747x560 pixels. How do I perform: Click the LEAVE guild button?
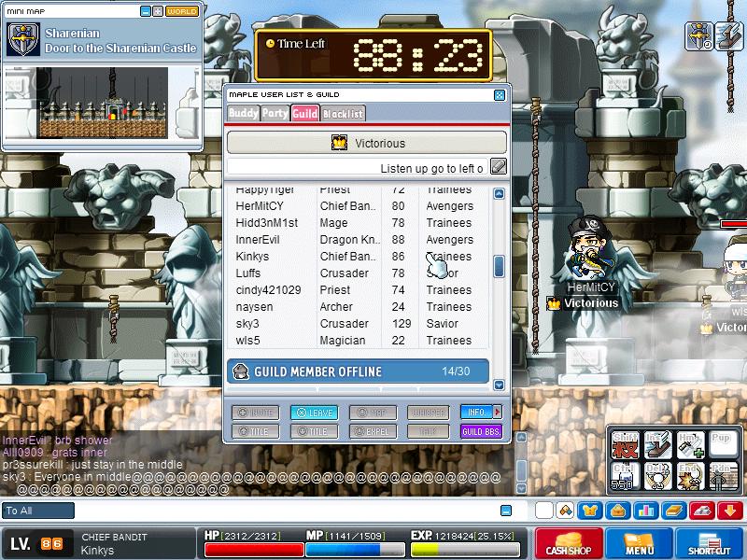(x=315, y=413)
